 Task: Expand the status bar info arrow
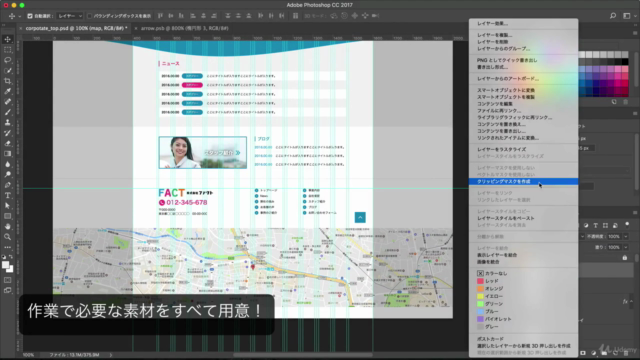point(111,355)
